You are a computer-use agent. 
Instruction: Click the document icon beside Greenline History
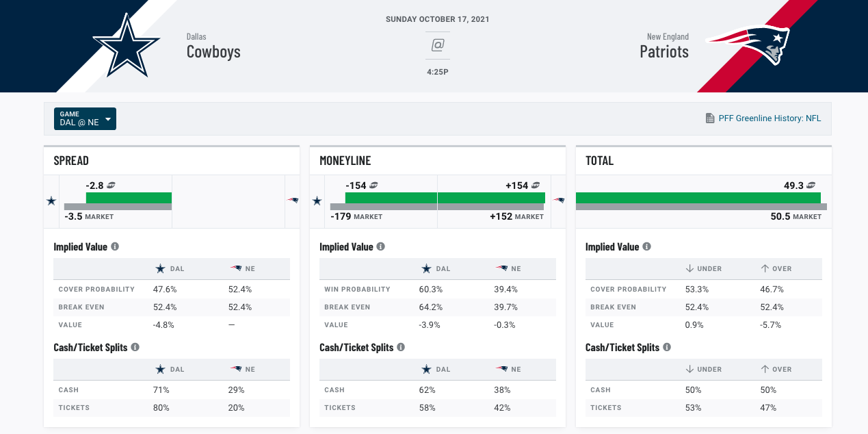click(x=710, y=118)
